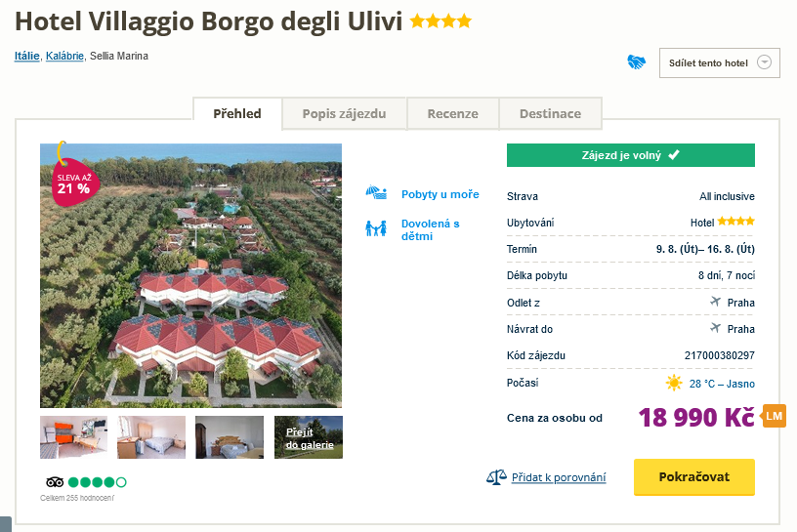Click the TripAdvisor owl rating icon

coord(55,482)
